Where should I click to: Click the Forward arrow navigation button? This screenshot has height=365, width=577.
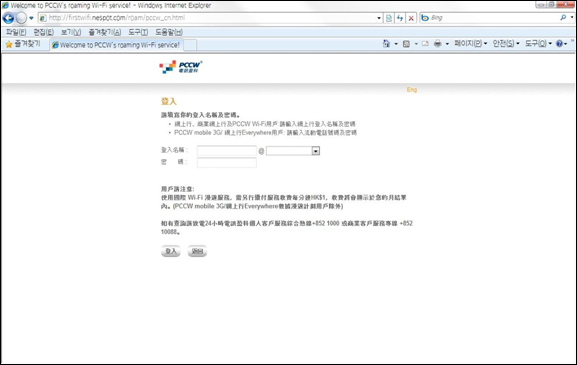(x=21, y=18)
